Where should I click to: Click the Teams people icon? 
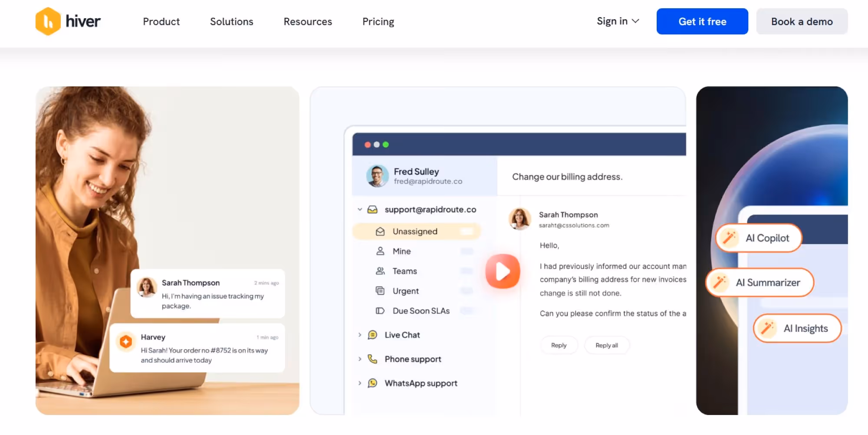click(x=380, y=271)
